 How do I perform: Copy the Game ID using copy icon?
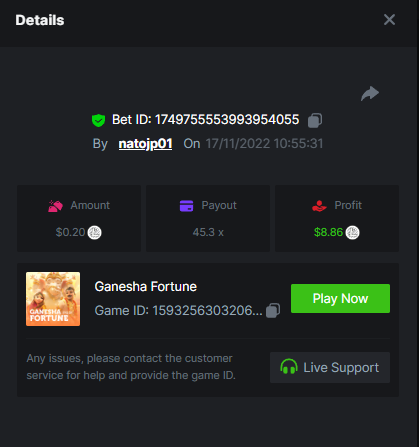click(273, 310)
